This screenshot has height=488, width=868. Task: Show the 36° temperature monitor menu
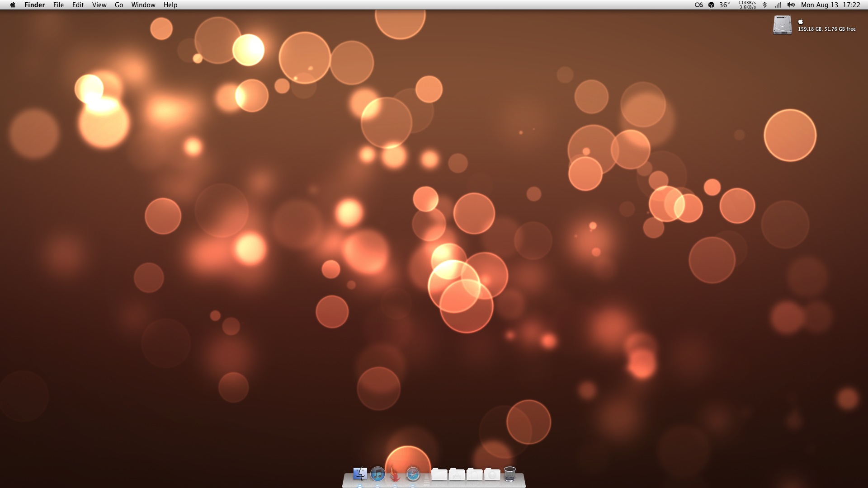725,5
